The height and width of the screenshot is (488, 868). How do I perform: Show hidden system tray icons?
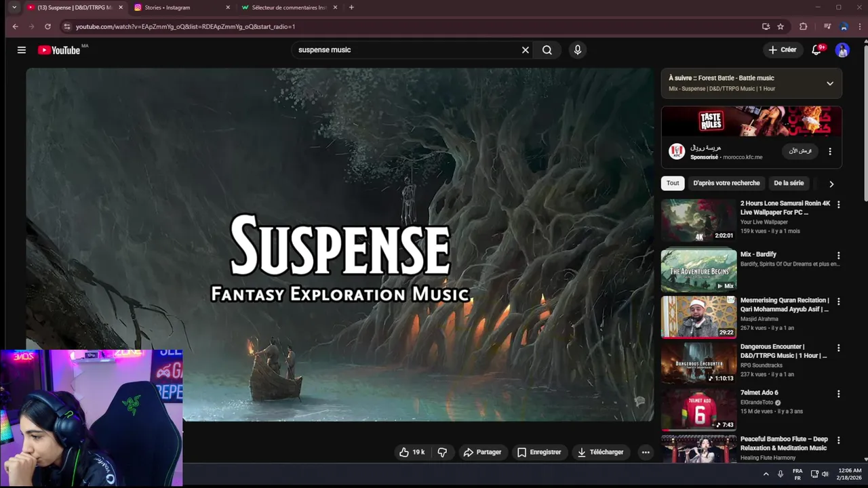click(766, 474)
